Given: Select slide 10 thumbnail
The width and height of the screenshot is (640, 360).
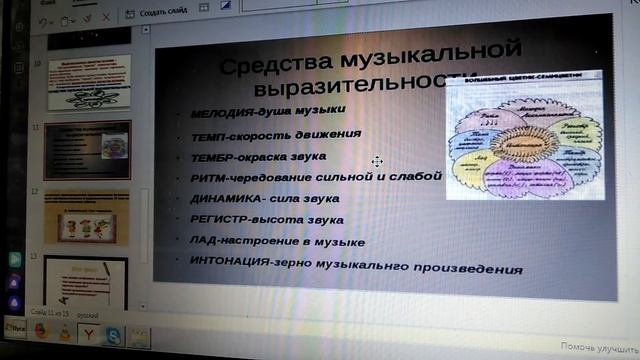Looking at the screenshot, I should coord(89,83).
